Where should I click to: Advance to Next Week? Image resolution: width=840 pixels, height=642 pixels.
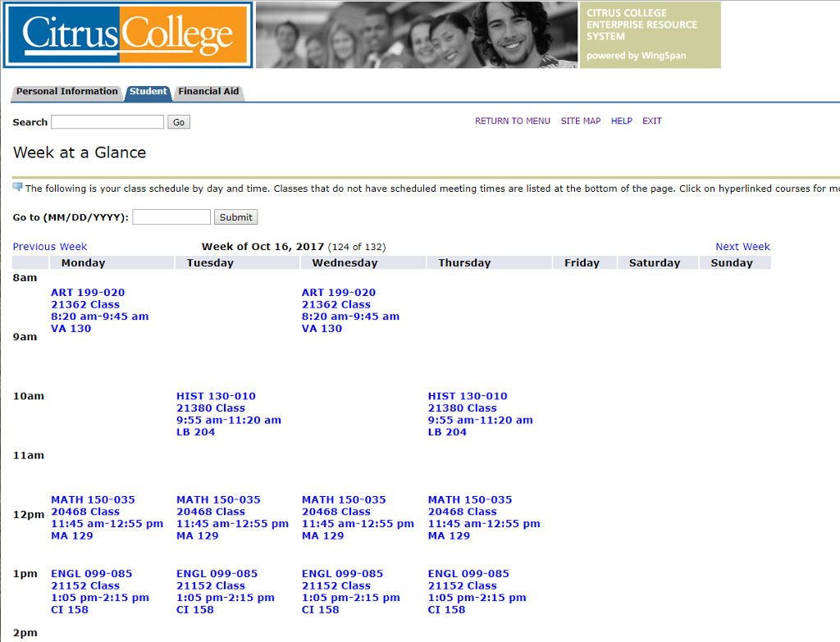pyautogui.click(x=742, y=246)
